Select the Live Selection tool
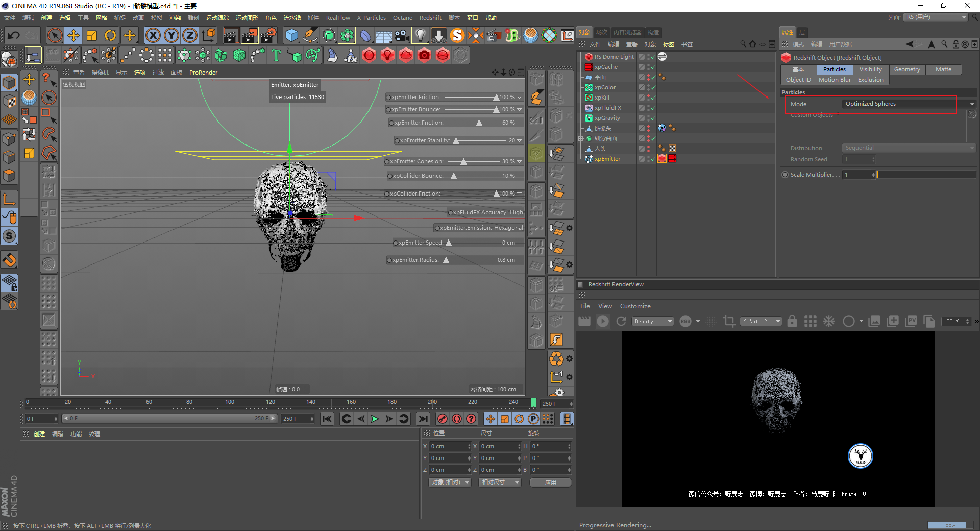The width and height of the screenshot is (980, 531). click(x=55, y=35)
